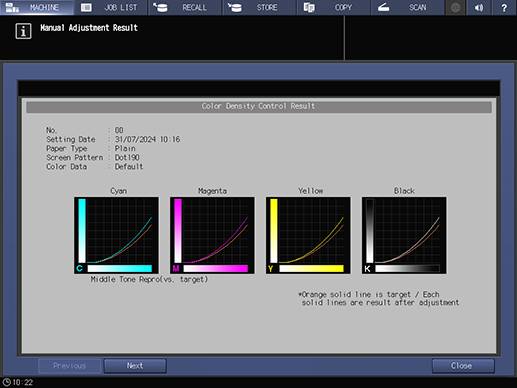The width and height of the screenshot is (517, 388).
Task: Click the speaker sound icon
Action: tap(479, 7)
